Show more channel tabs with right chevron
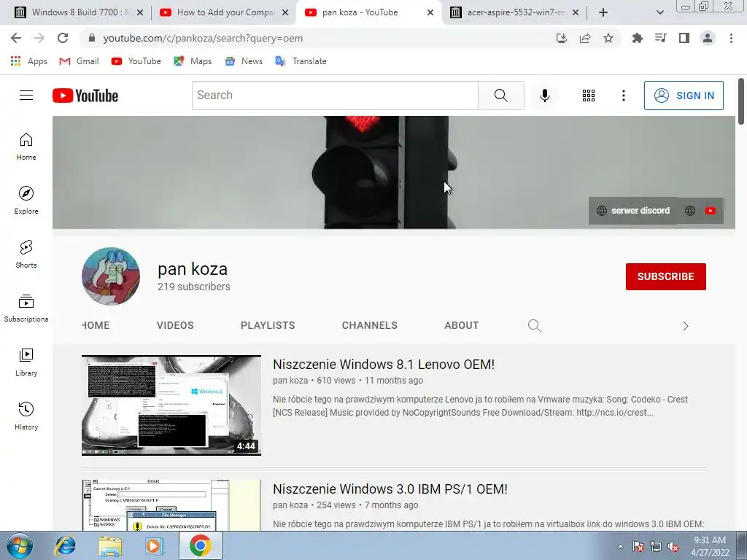This screenshot has height=560, width=747. [686, 326]
